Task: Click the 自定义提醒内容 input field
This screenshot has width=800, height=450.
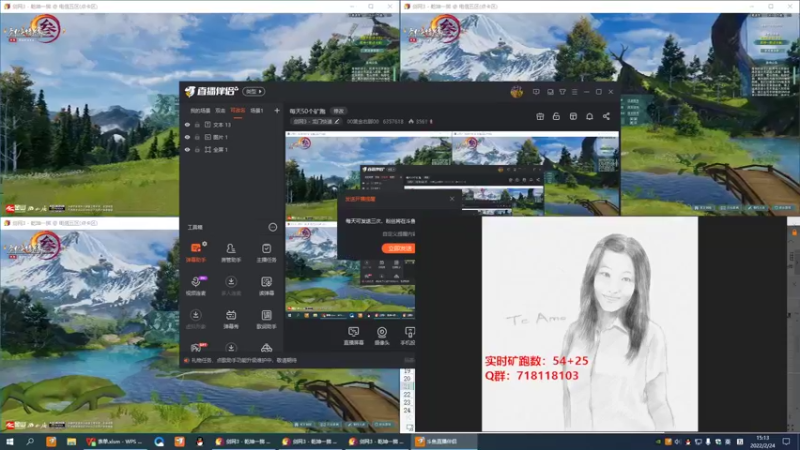Action: 398,234
